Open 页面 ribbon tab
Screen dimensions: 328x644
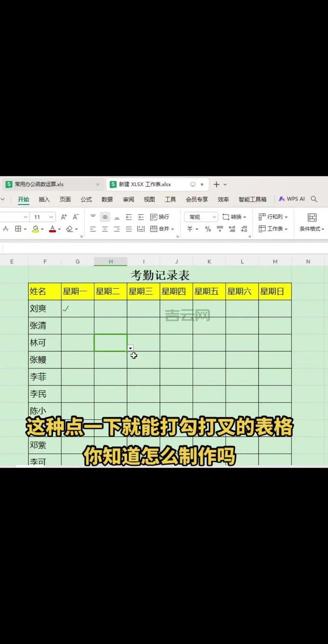click(65, 199)
